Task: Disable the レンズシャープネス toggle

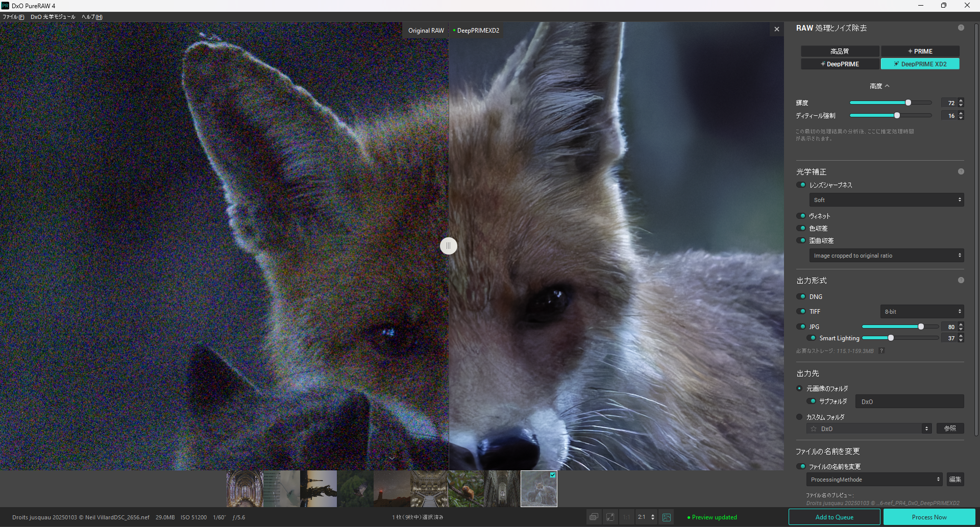Action: tap(801, 185)
